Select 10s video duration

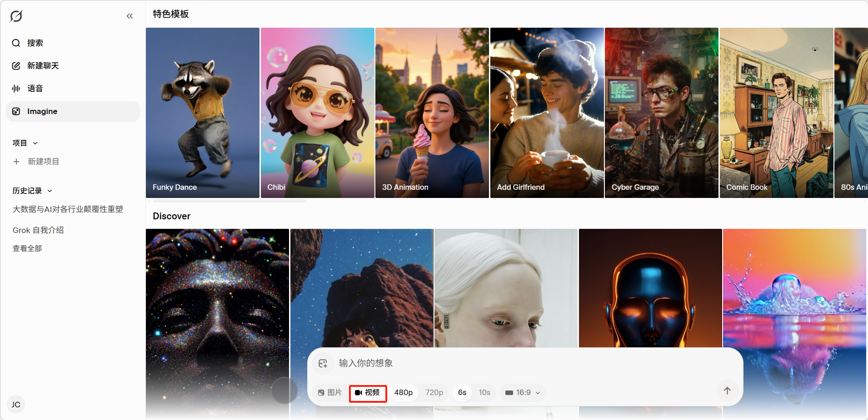(484, 393)
